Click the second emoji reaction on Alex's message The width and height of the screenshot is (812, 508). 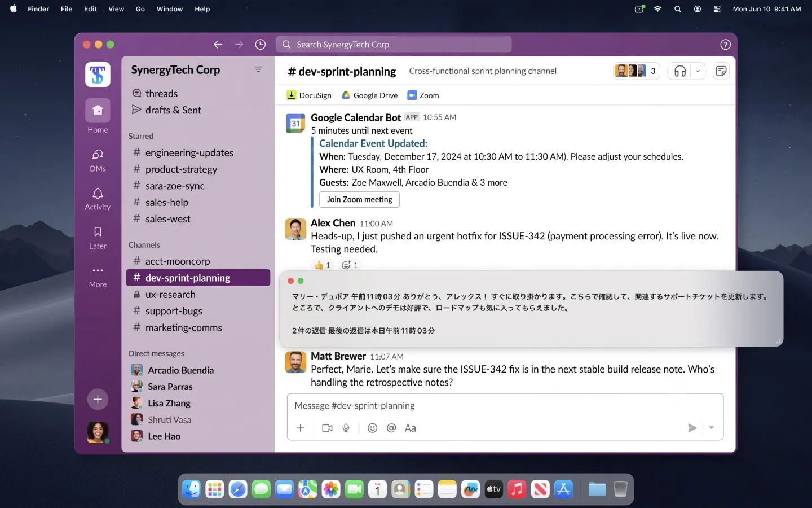pyautogui.click(x=350, y=265)
